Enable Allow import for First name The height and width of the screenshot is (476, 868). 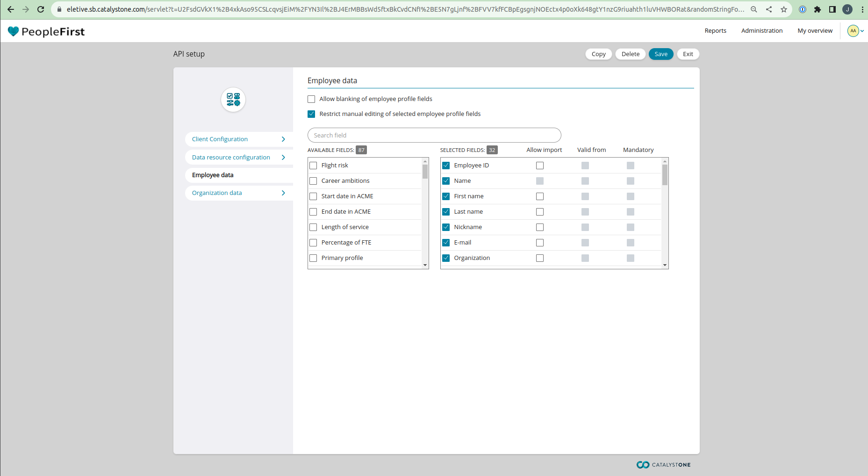click(540, 196)
